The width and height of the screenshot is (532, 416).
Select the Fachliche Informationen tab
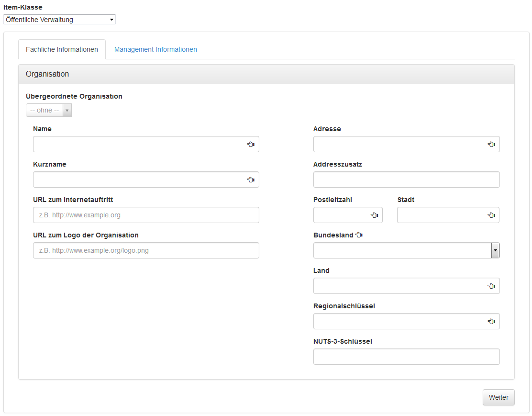coord(62,49)
